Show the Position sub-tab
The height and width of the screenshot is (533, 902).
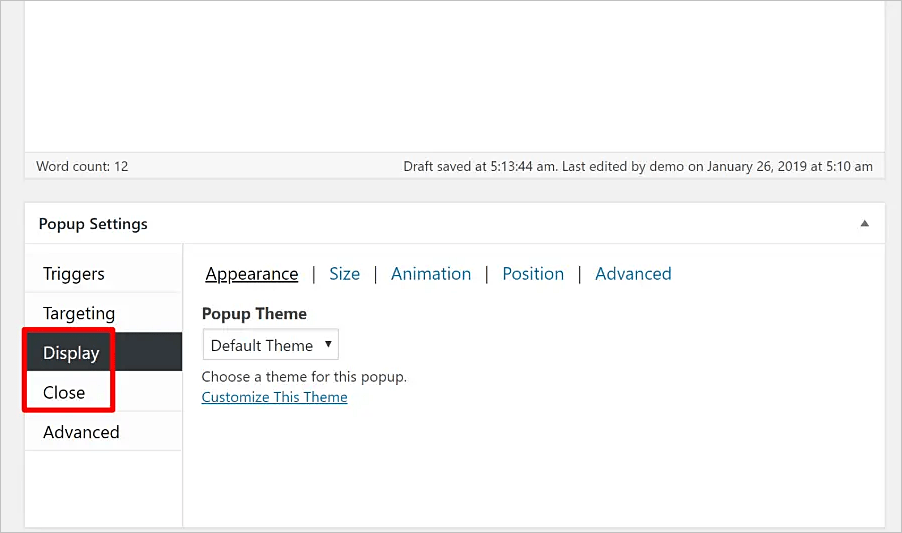533,274
